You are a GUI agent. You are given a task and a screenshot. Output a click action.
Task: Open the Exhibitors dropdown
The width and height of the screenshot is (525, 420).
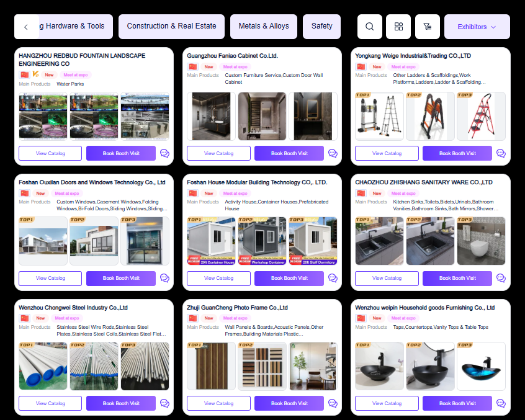pos(477,27)
